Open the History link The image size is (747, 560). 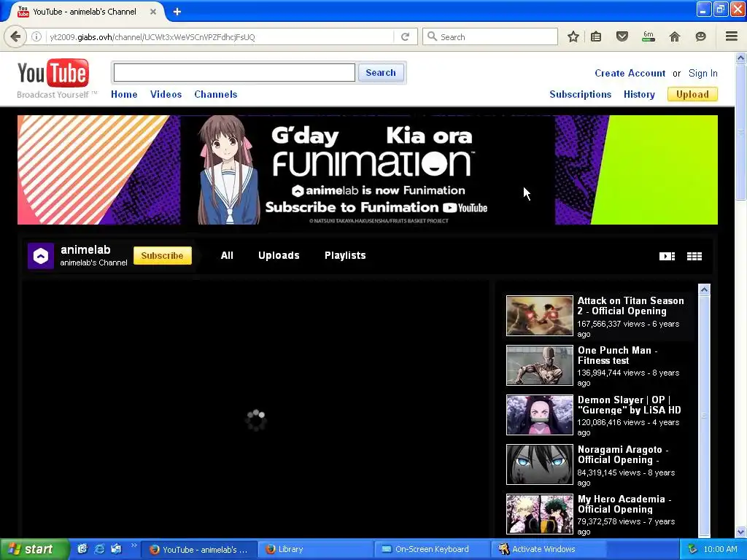coord(639,94)
